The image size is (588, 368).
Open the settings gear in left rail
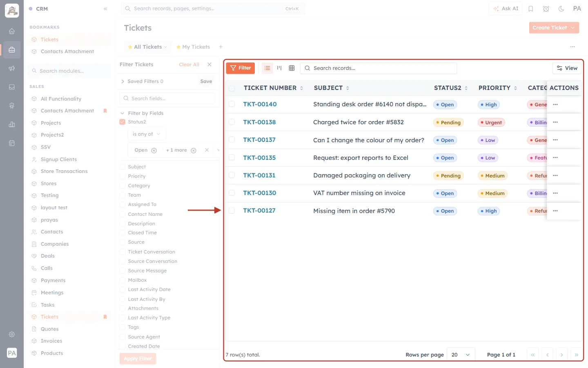tap(12, 334)
